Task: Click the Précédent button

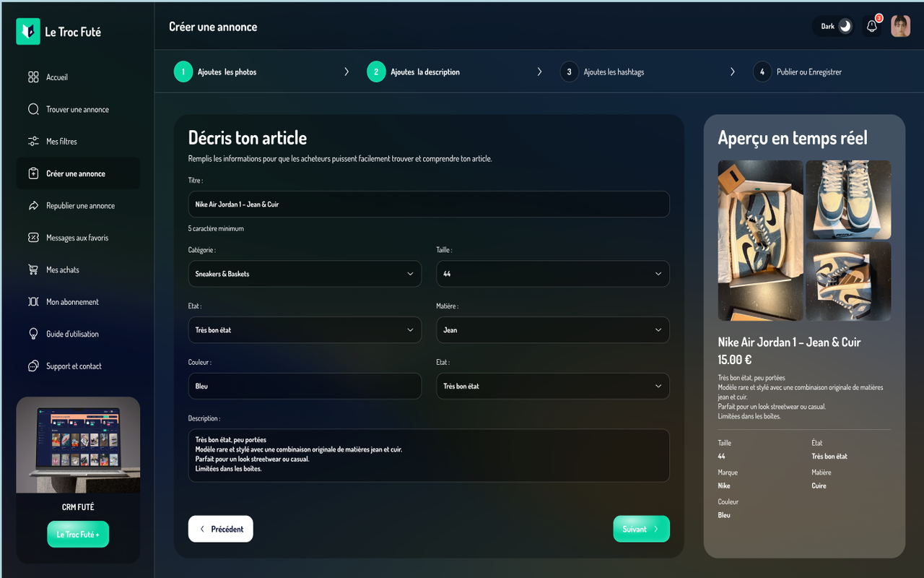Action: click(x=221, y=529)
